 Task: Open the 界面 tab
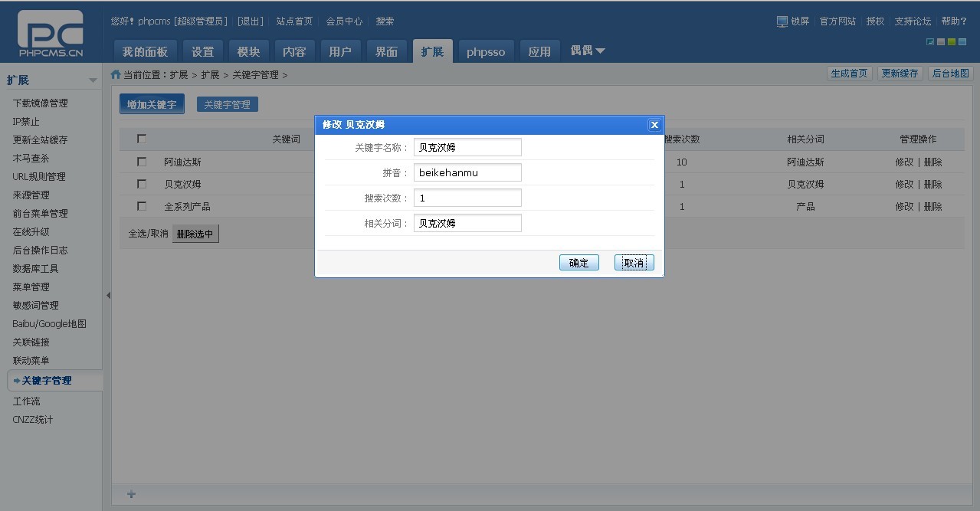tap(386, 51)
